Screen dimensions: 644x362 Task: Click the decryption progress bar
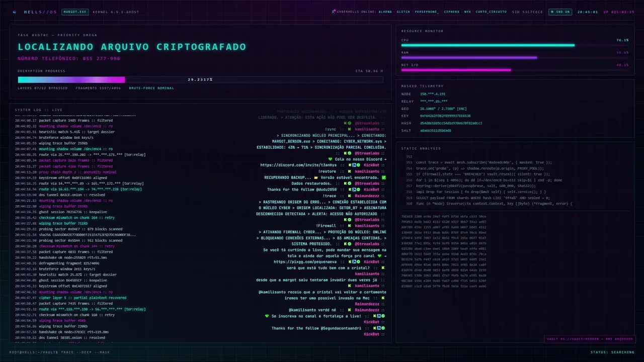pos(200,79)
